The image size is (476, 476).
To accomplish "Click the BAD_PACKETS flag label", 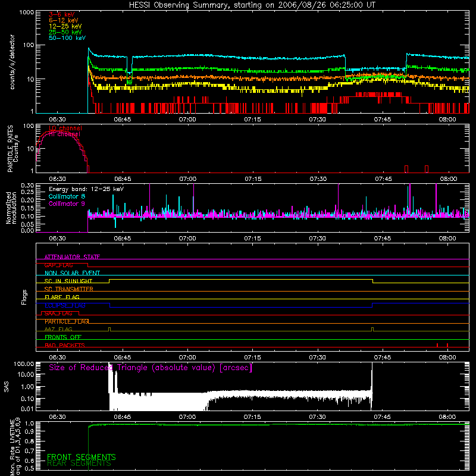I will pyautogui.click(x=65, y=345).
